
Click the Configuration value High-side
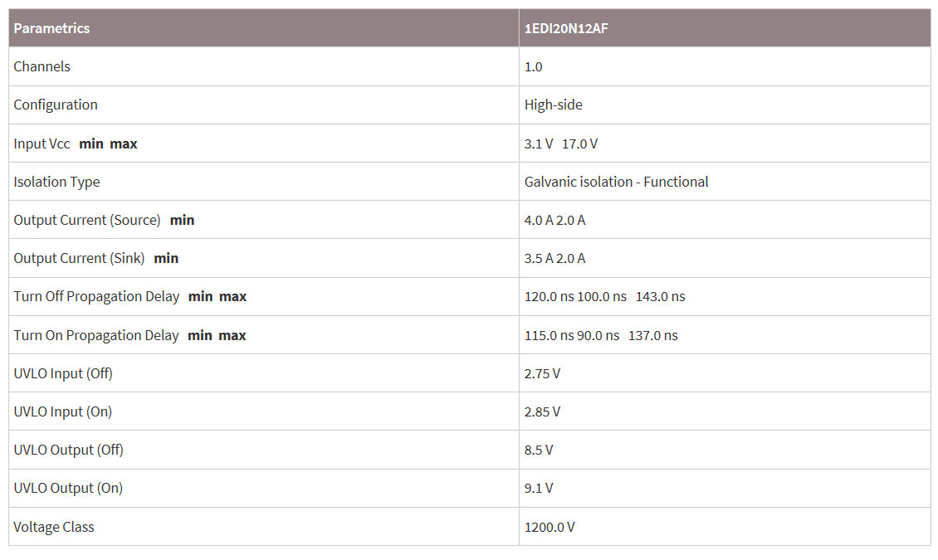(x=554, y=105)
